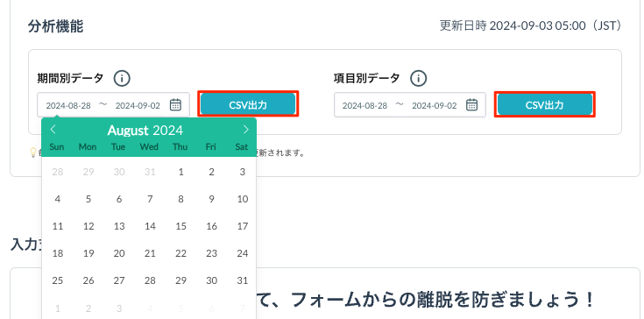
Task: Pick August 13 in the calendar
Action: pyautogui.click(x=119, y=226)
